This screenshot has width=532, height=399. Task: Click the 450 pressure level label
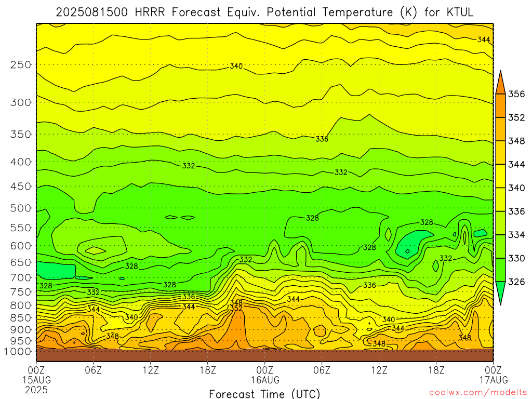21,187
